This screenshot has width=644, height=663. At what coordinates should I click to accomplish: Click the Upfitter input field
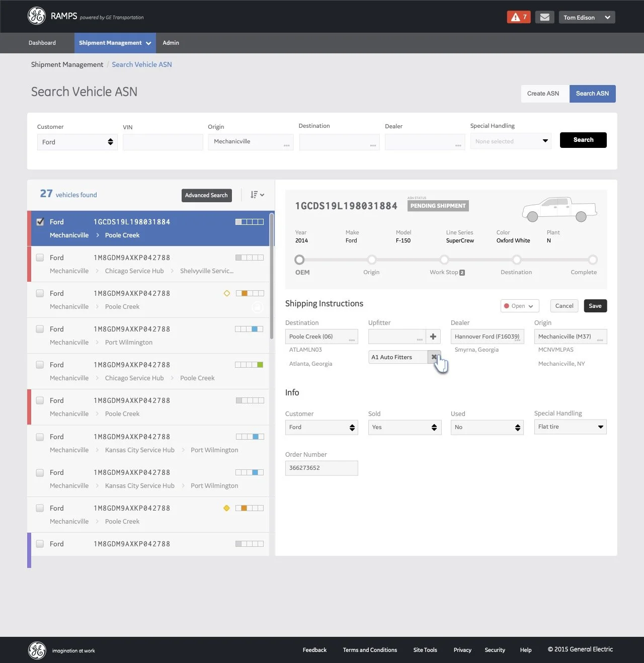pyautogui.click(x=397, y=337)
